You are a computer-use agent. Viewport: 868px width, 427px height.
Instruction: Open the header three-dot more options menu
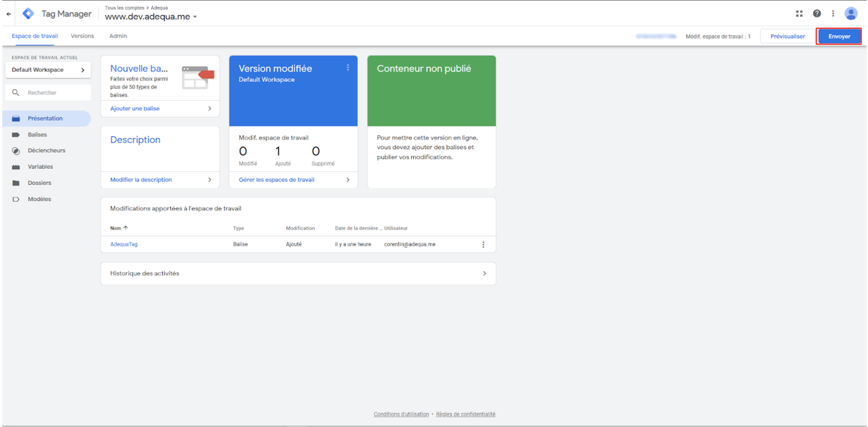coord(833,14)
